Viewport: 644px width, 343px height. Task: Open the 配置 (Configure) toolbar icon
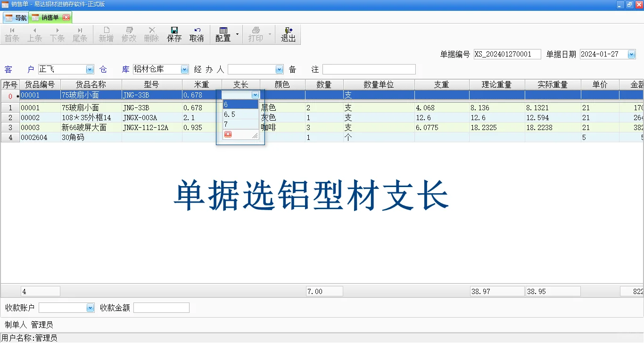pos(223,34)
